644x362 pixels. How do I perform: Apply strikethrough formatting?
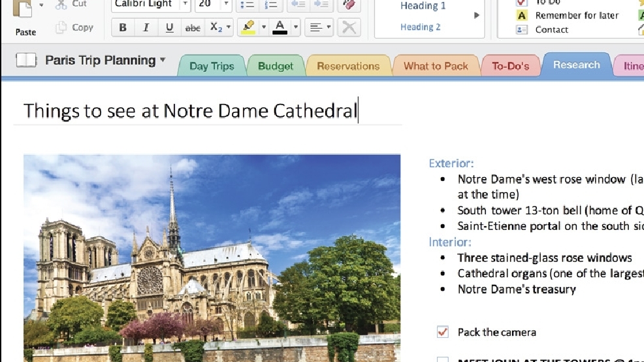coord(193,27)
